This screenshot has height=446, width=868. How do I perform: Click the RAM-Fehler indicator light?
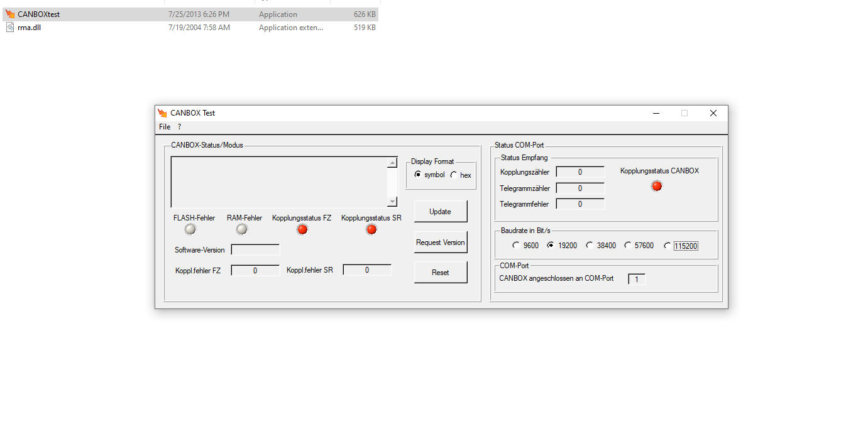pyautogui.click(x=241, y=229)
